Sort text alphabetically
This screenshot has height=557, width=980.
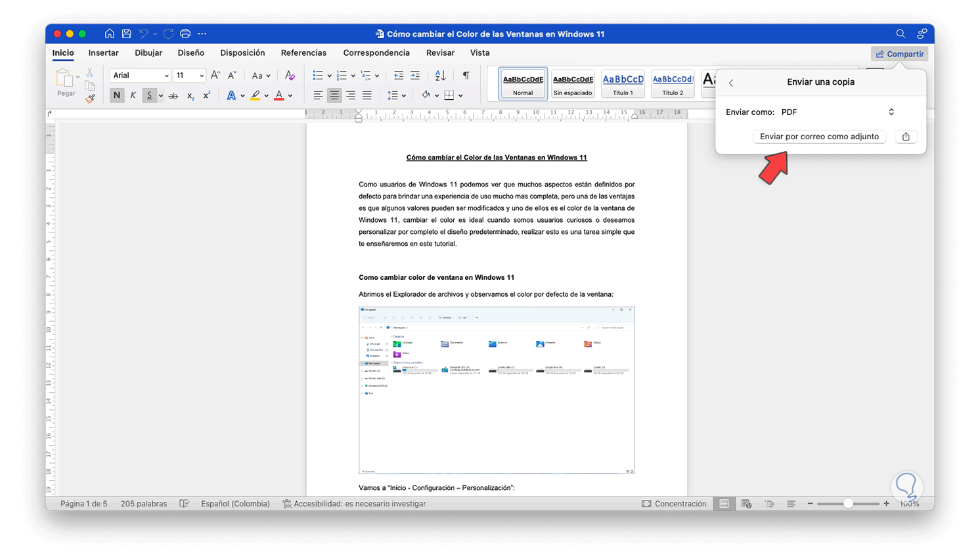pos(441,76)
